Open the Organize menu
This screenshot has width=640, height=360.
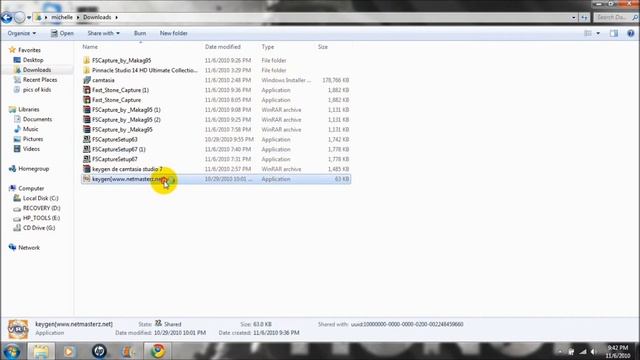coord(22,33)
